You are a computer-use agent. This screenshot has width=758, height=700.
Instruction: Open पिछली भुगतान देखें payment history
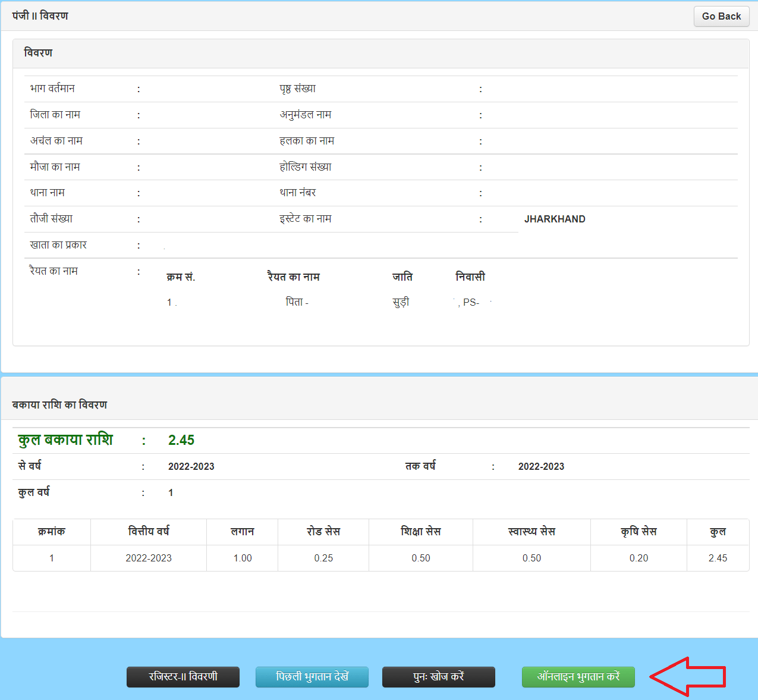[312, 677]
